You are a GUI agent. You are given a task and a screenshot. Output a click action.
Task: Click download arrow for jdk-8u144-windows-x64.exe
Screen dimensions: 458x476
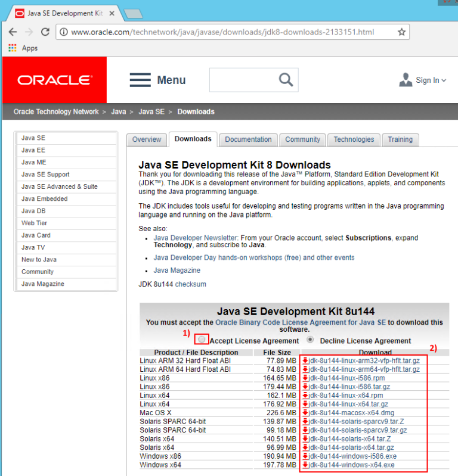pyautogui.click(x=305, y=465)
